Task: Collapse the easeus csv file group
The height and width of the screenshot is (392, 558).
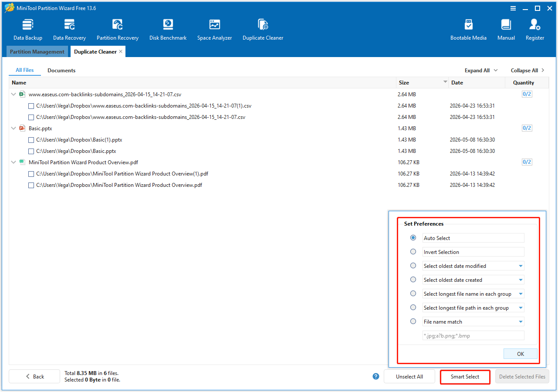Action: coord(14,94)
